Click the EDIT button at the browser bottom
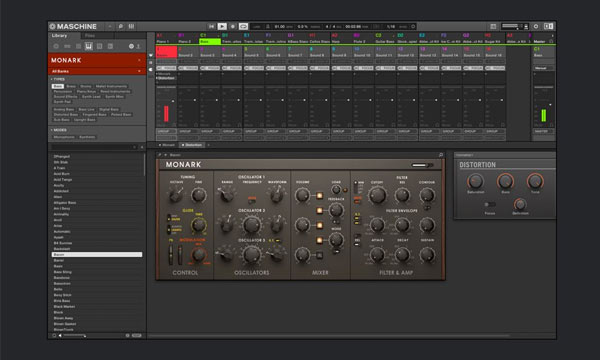Screen dimensions: 600x360 pyautogui.click(x=137, y=336)
